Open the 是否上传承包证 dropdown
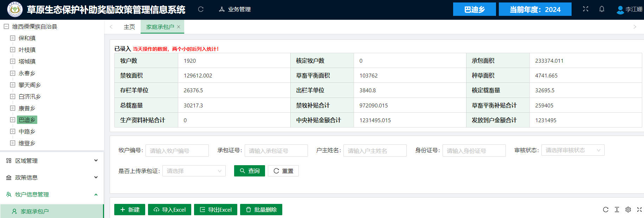Viewport: 644px width, 218px height. [194, 171]
